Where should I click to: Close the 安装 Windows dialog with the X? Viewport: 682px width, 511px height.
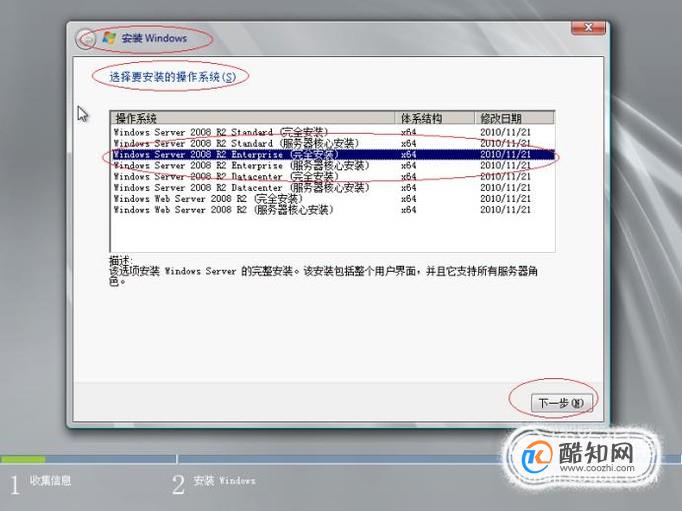pos(588,27)
